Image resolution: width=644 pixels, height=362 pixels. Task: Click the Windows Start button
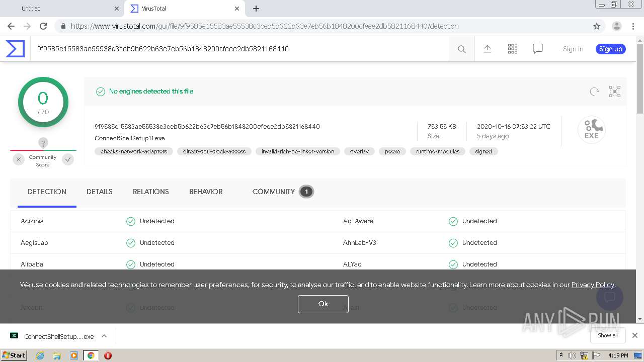14,355
